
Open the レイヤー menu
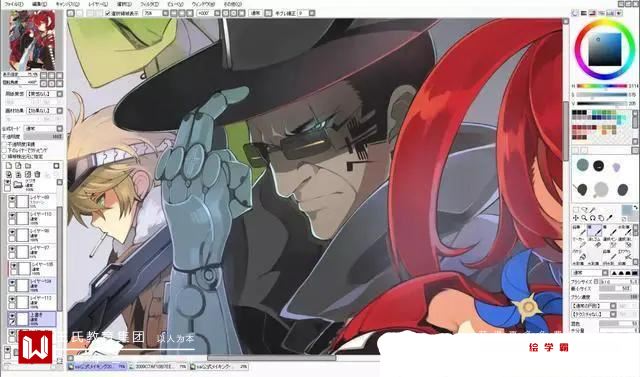[x=98, y=4]
